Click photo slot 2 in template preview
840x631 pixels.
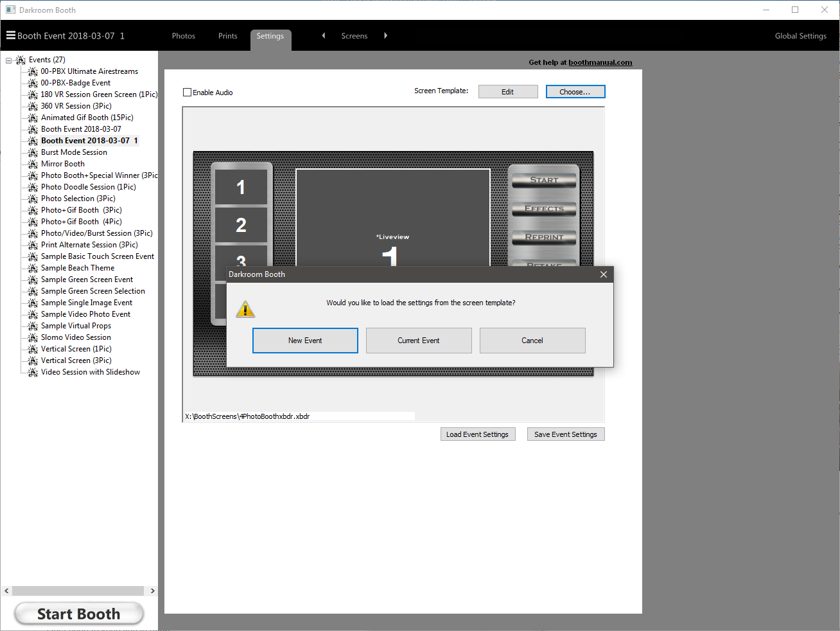point(241,225)
